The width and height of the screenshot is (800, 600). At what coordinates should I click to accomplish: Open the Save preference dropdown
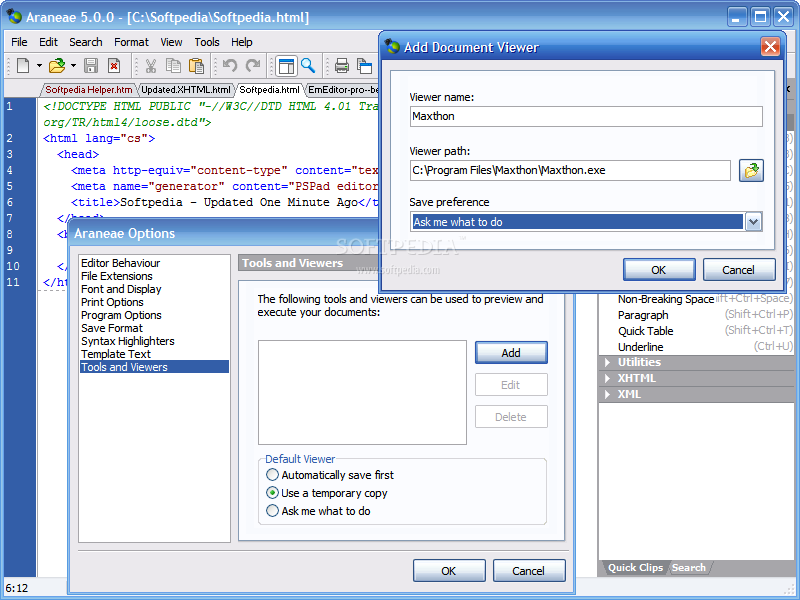(753, 222)
